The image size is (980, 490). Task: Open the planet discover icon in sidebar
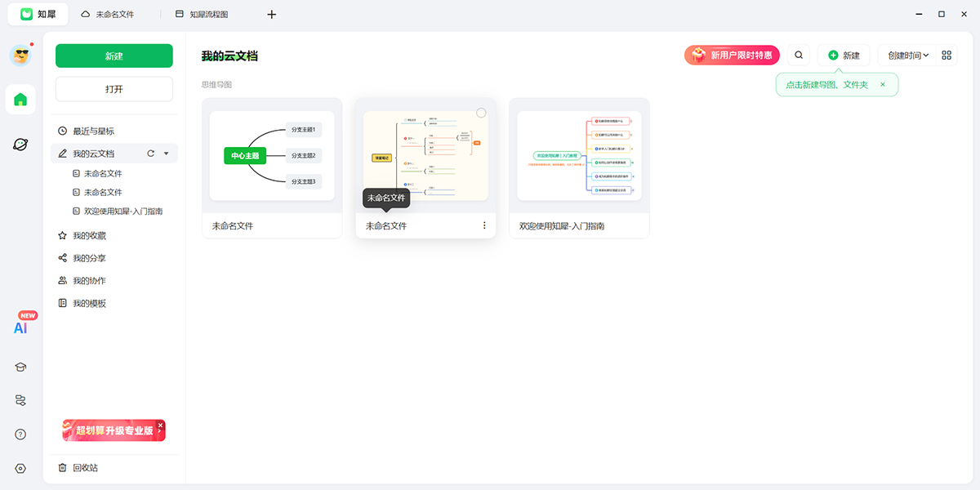point(20,145)
